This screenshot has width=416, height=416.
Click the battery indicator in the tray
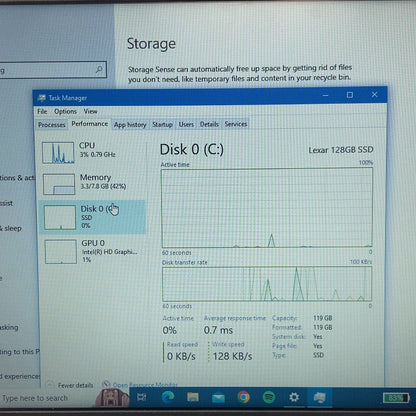click(x=396, y=398)
